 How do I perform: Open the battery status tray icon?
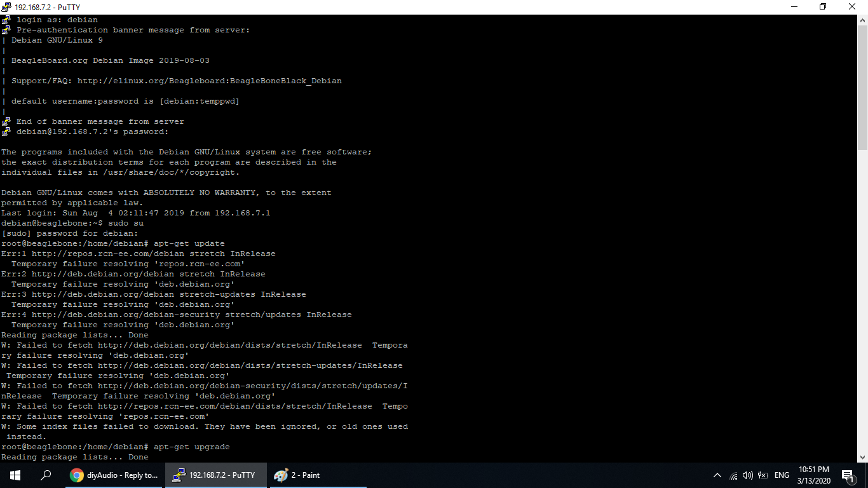[763, 475]
